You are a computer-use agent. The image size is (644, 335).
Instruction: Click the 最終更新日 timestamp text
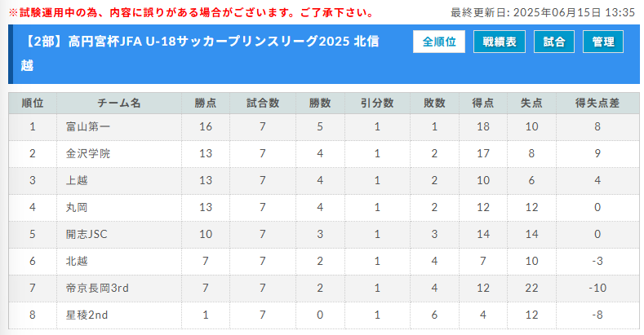(543, 13)
